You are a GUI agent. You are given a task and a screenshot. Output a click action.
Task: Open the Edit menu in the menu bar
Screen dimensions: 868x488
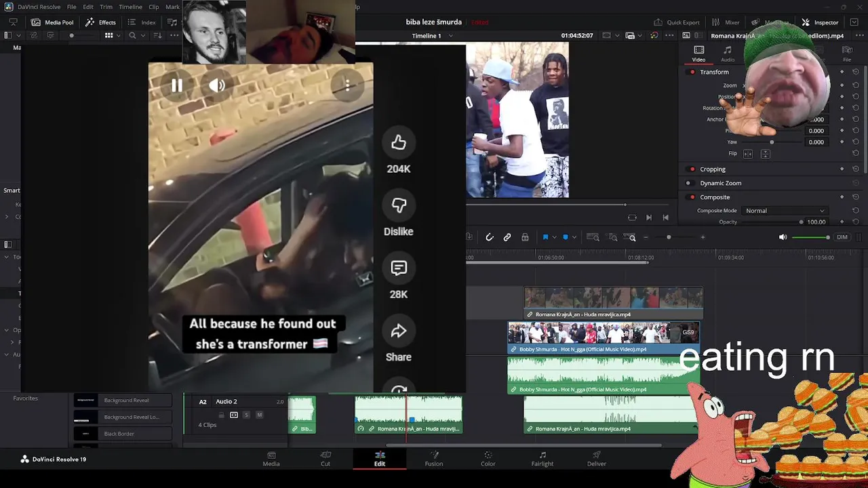88,7
